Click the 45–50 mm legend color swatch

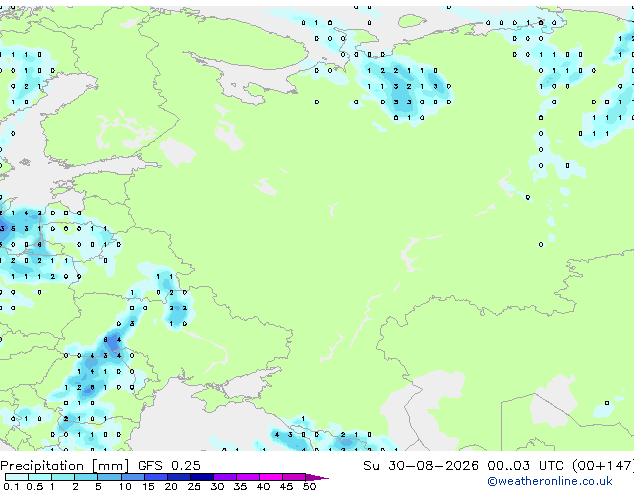tap(294, 477)
